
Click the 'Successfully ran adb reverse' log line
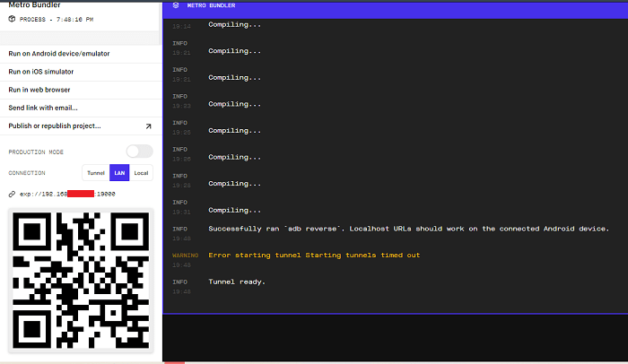click(408, 229)
